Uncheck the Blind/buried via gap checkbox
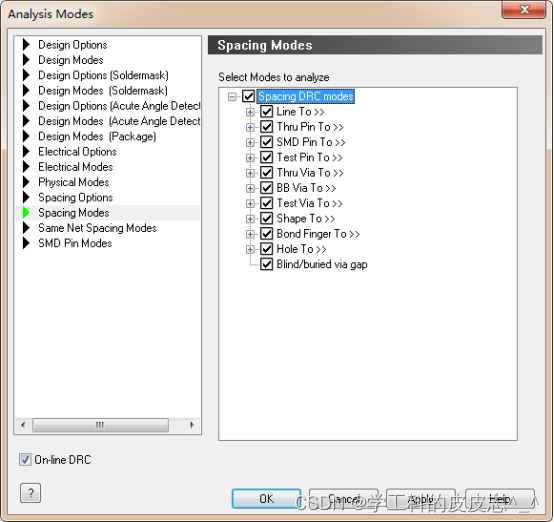 point(266,264)
